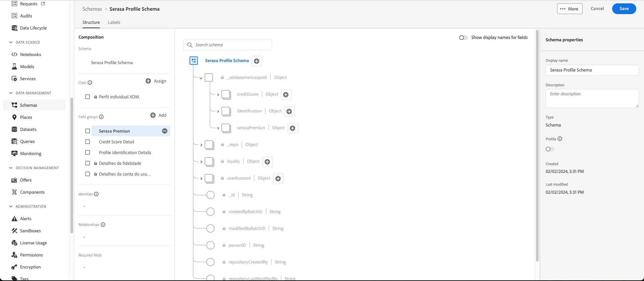Toggle Show display names for fields
This screenshot has height=281, width=644.
pyautogui.click(x=463, y=38)
